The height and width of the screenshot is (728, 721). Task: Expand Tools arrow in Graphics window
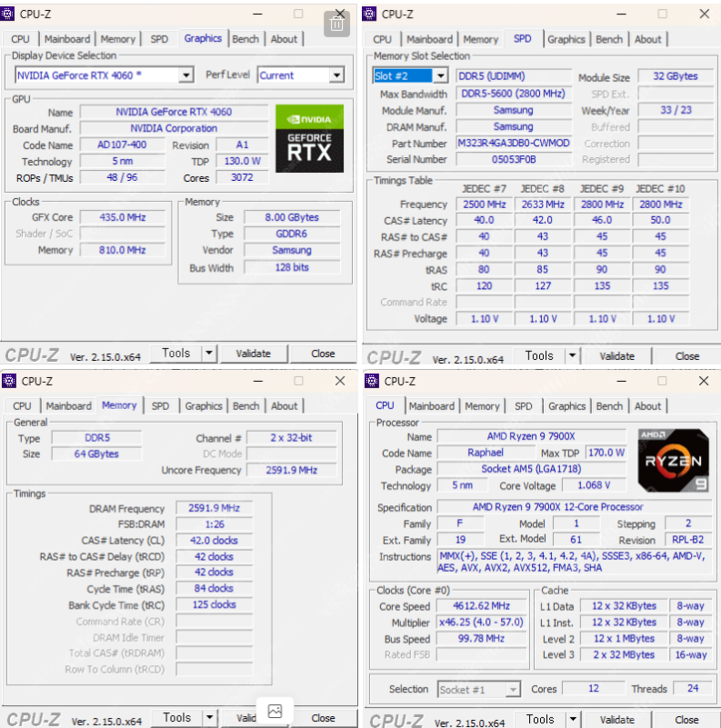coord(209,354)
